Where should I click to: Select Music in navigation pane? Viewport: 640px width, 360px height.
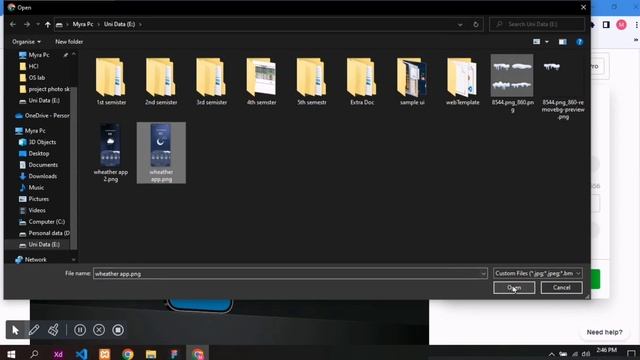point(31,188)
